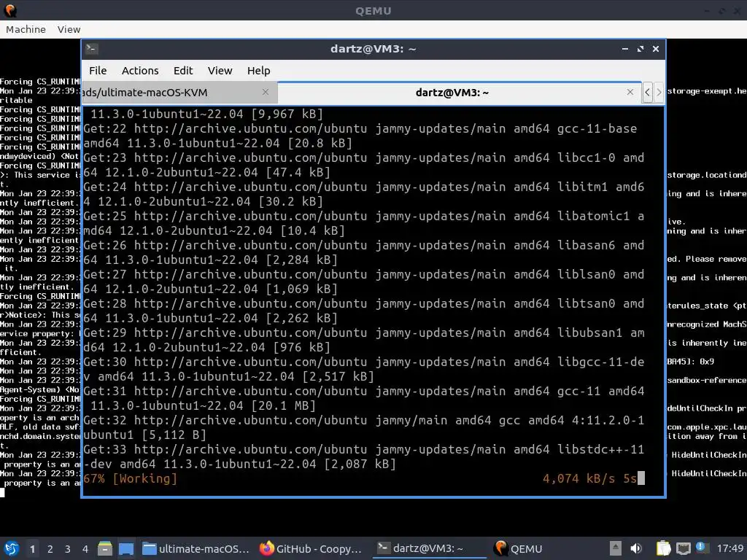This screenshot has height=560, width=747.
Task: Open the terminal Actions menu
Action: 140,71
